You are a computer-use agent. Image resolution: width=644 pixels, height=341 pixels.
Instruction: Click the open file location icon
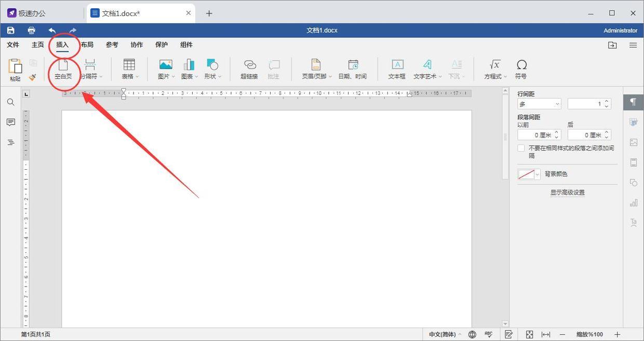click(612, 45)
